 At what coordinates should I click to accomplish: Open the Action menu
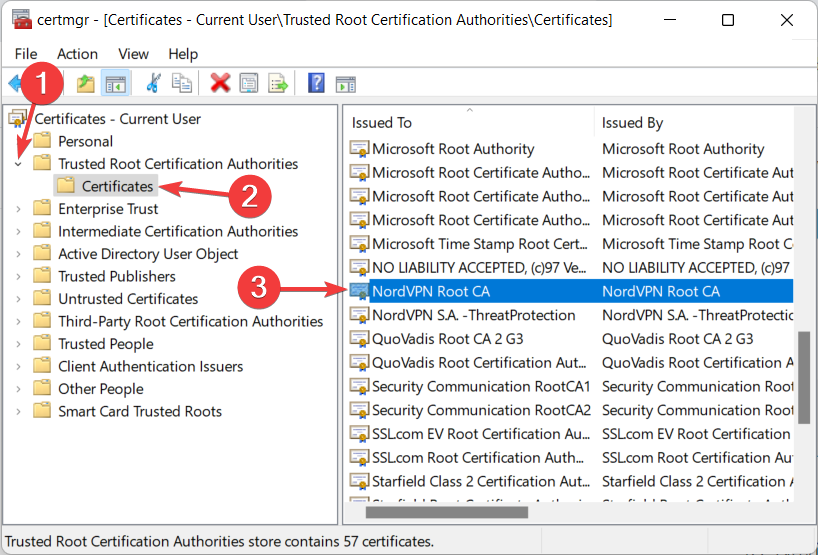77,54
